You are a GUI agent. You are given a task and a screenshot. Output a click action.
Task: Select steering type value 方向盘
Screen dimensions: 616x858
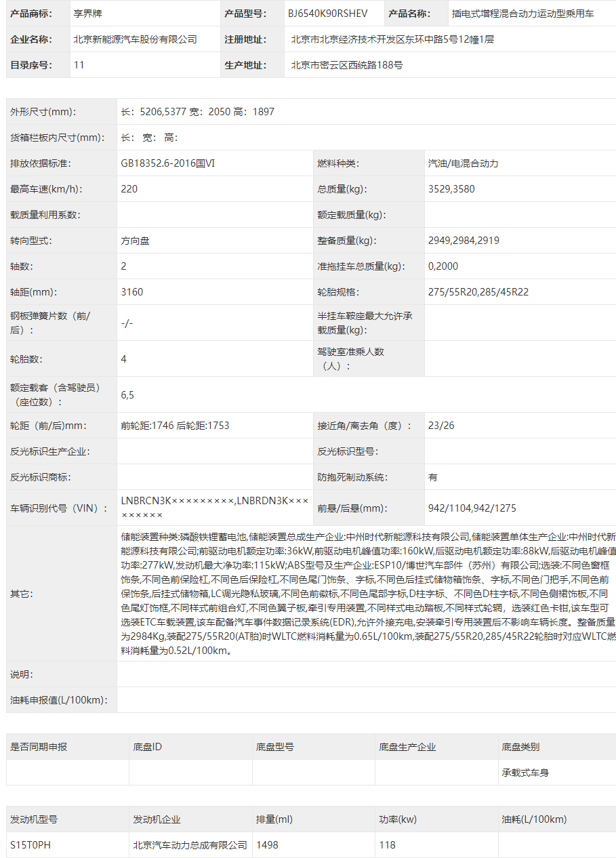coord(135,241)
